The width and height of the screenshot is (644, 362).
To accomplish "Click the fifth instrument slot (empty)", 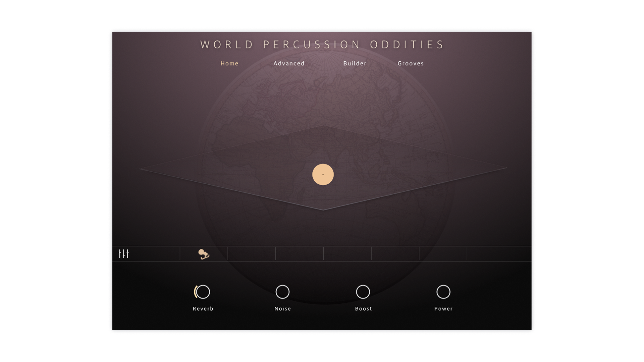I will tap(395, 254).
